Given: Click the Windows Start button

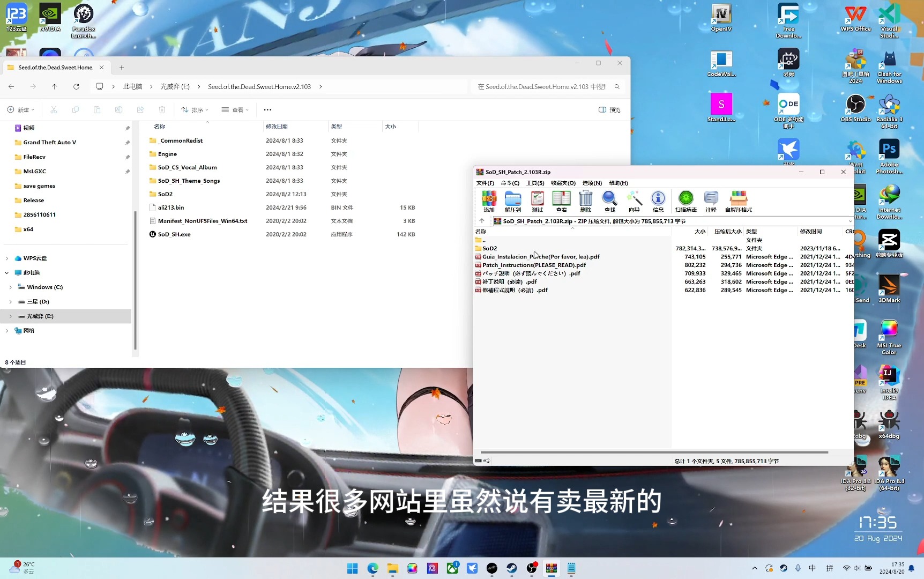Looking at the screenshot, I should (x=352, y=568).
